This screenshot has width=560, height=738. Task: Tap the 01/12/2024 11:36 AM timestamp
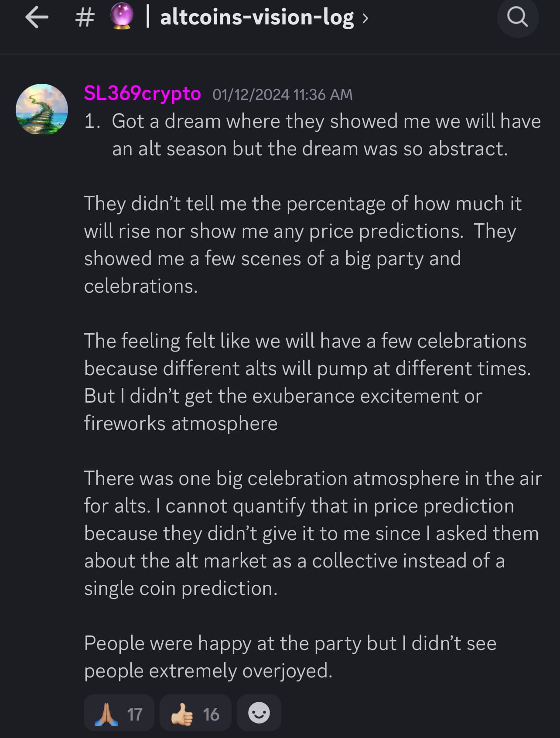282,95
